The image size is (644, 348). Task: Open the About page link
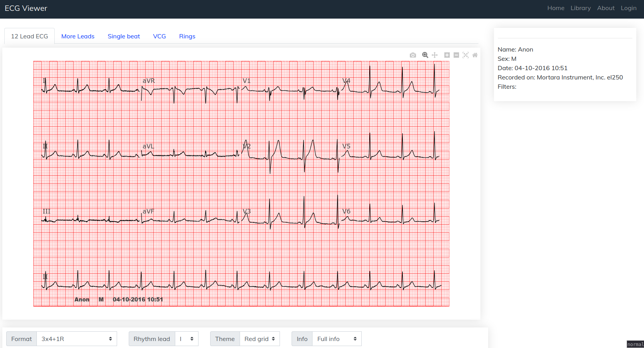(606, 8)
